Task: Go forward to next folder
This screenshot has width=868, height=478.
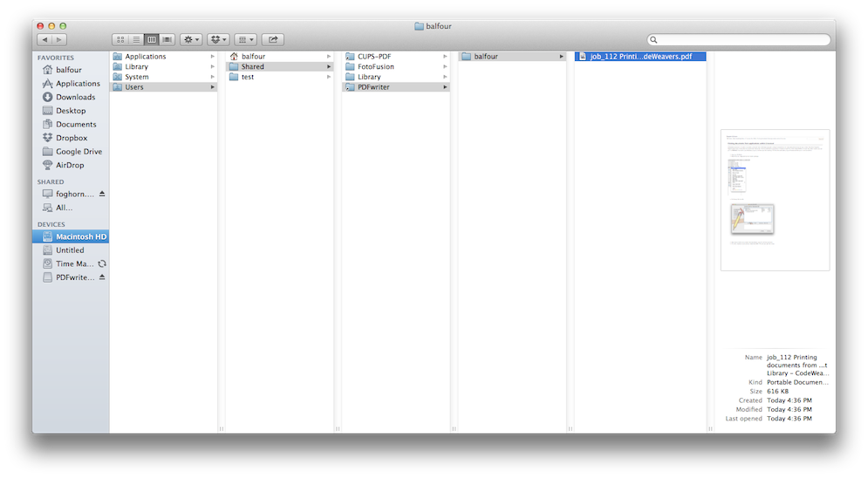Action: tap(59, 40)
